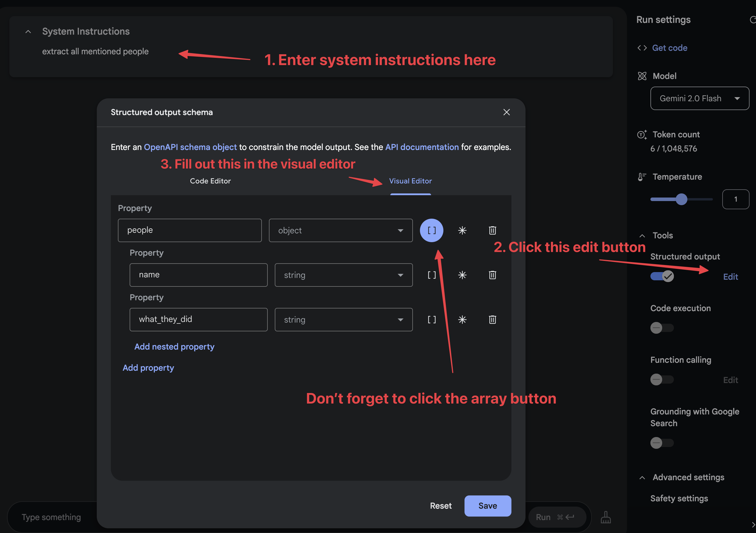Screen dimensions: 756x533
Task: Click the Run settings panel heading
Action: coord(663,20)
